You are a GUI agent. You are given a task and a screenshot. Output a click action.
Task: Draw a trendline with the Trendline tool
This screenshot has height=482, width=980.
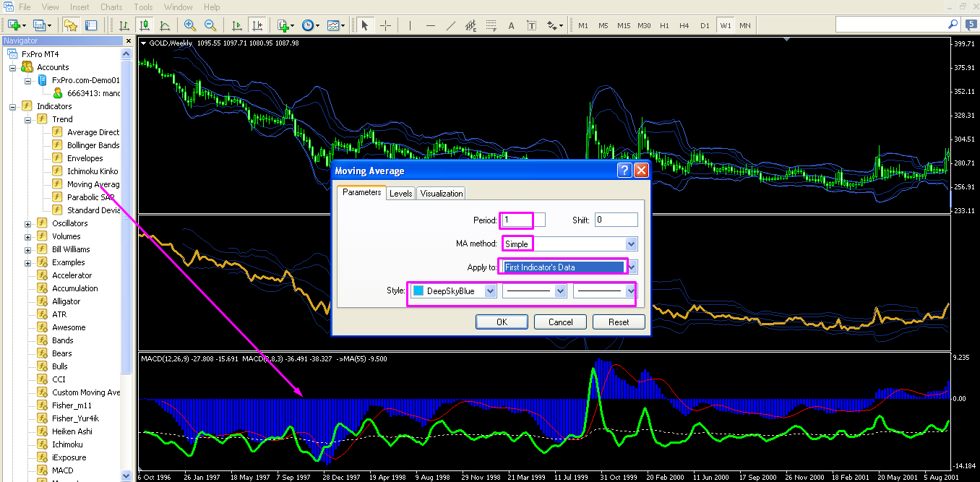point(451,25)
